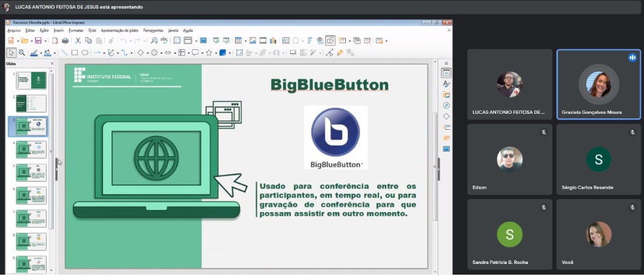This screenshot has height=276, width=644.
Task: Open the sidebar settings hamburger button
Action: tap(446, 63)
